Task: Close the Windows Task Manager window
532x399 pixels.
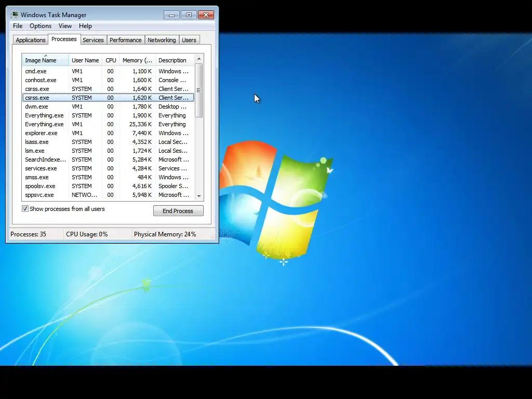Action: tap(206, 15)
